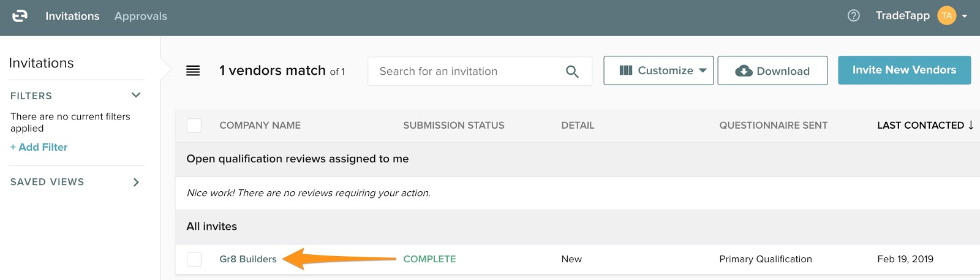
Task: Check the select-all header checkbox
Action: [194, 126]
